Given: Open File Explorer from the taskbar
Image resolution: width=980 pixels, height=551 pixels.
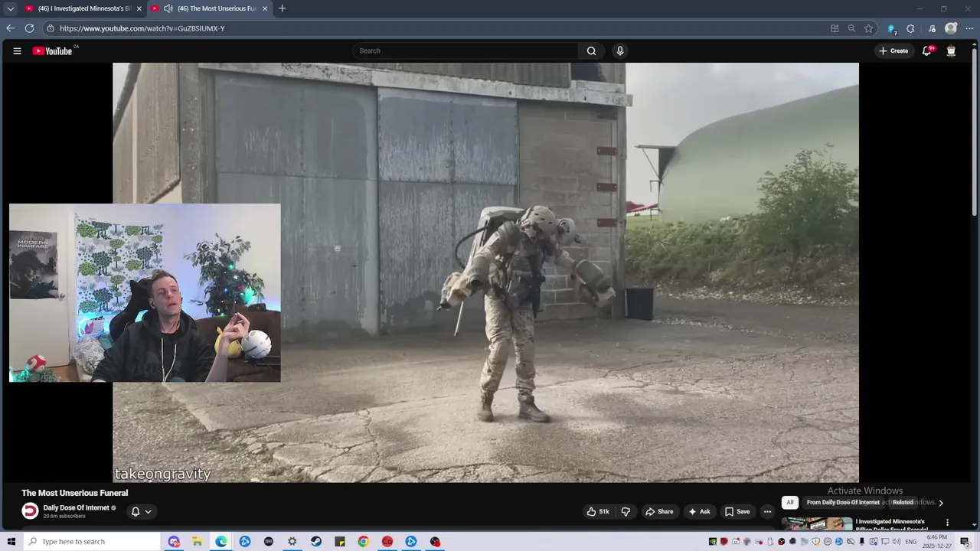Looking at the screenshot, I should (198, 541).
